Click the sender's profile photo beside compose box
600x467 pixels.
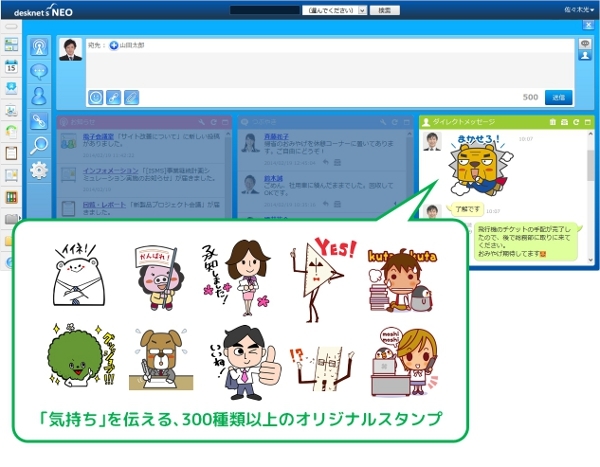(x=70, y=50)
